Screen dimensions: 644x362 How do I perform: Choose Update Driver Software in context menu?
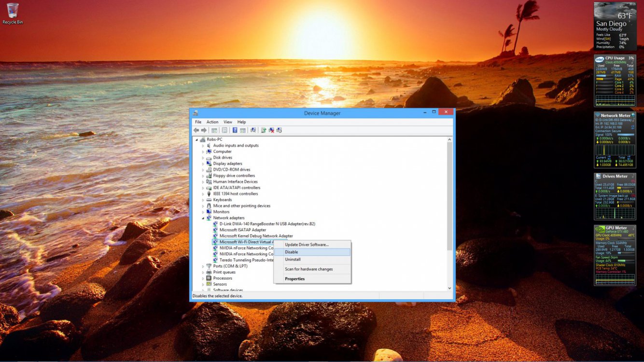tap(312, 245)
